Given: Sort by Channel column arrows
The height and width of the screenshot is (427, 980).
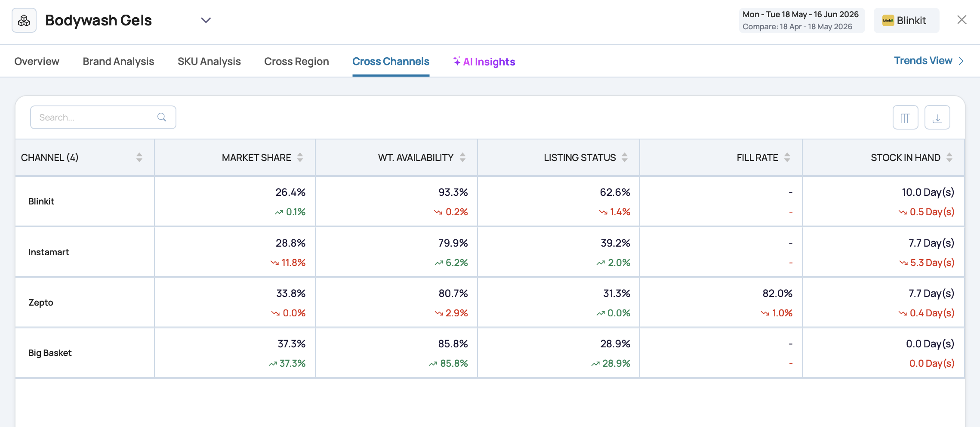Looking at the screenshot, I should tap(139, 158).
